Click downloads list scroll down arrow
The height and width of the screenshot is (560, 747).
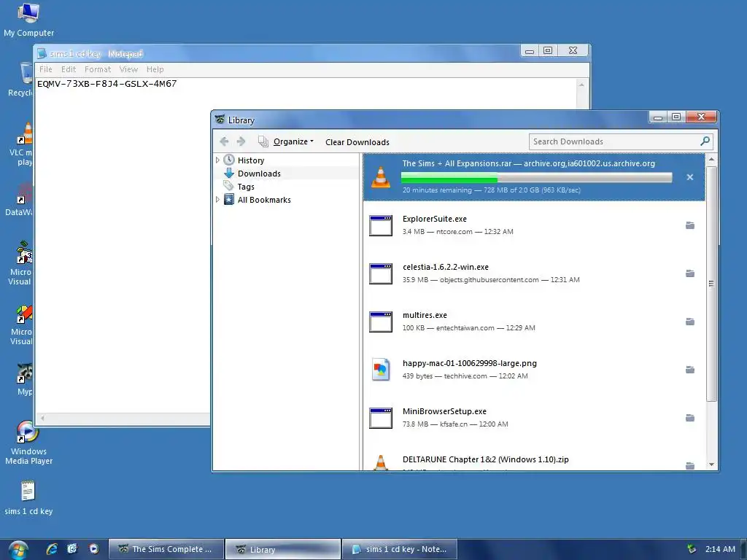(711, 464)
